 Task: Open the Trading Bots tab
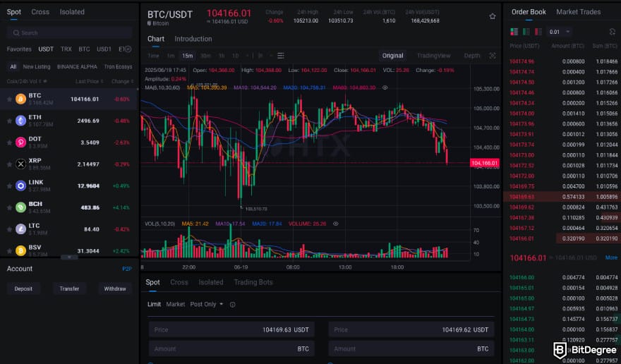tap(253, 282)
